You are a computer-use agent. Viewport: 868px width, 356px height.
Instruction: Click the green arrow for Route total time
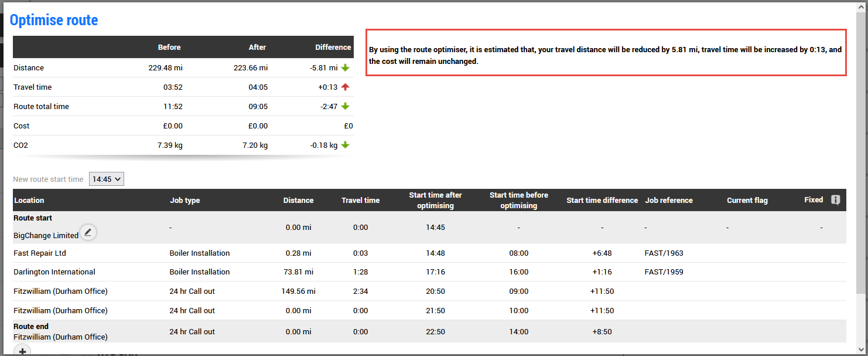346,107
